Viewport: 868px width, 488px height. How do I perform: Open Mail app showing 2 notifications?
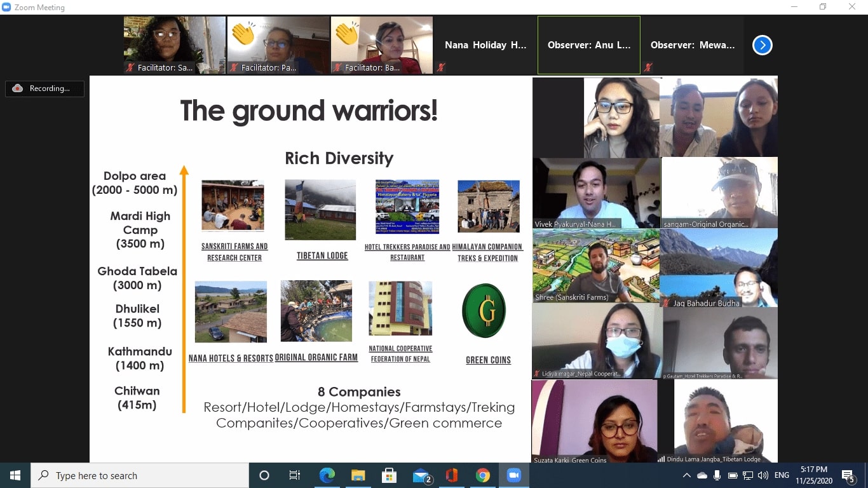420,475
